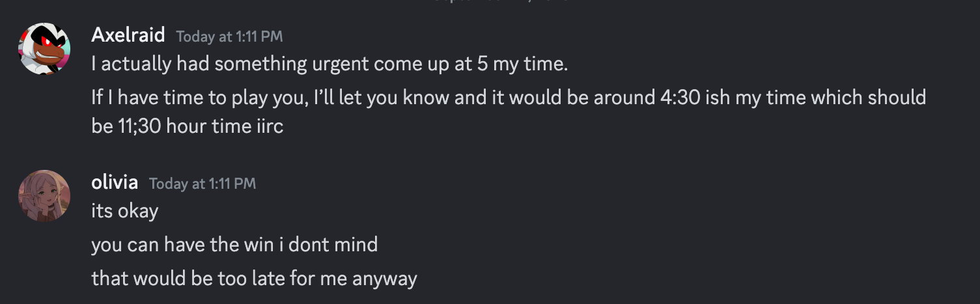Click Axelraid's profile avatar
The height and width of the screenshot is (304, 980).
click(44, 48)
